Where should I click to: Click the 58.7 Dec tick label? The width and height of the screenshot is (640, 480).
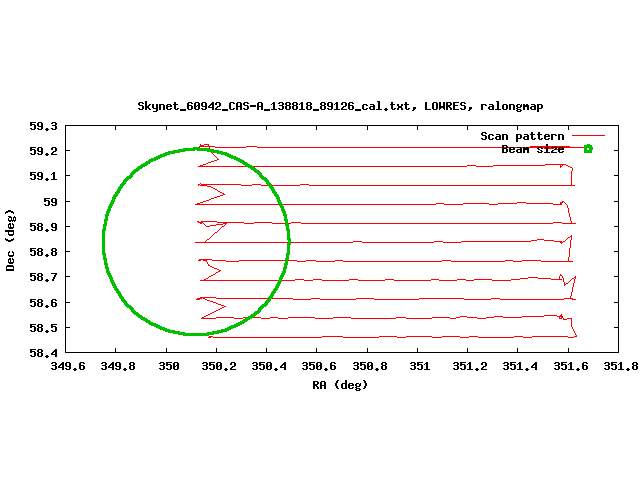coord(43,277)
